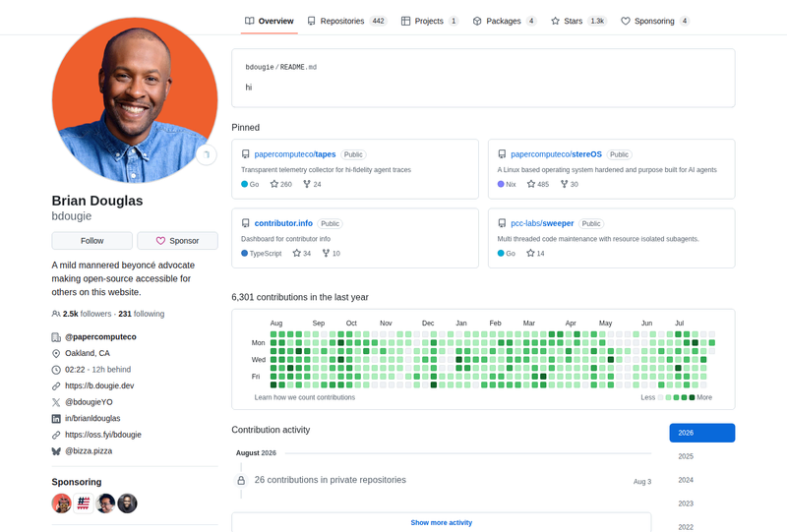Screen dimensions: 787x532
Task: Click the star count 14 on sweeper
Action: coord(535,254)
